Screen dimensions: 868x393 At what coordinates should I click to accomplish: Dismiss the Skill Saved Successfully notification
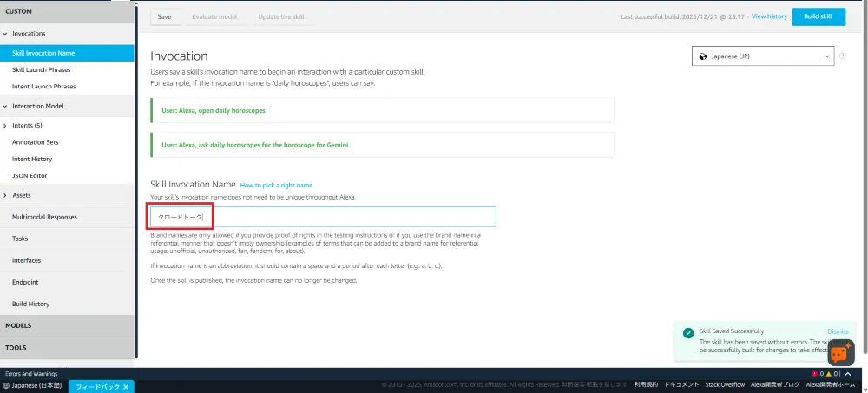click(838, 331)
